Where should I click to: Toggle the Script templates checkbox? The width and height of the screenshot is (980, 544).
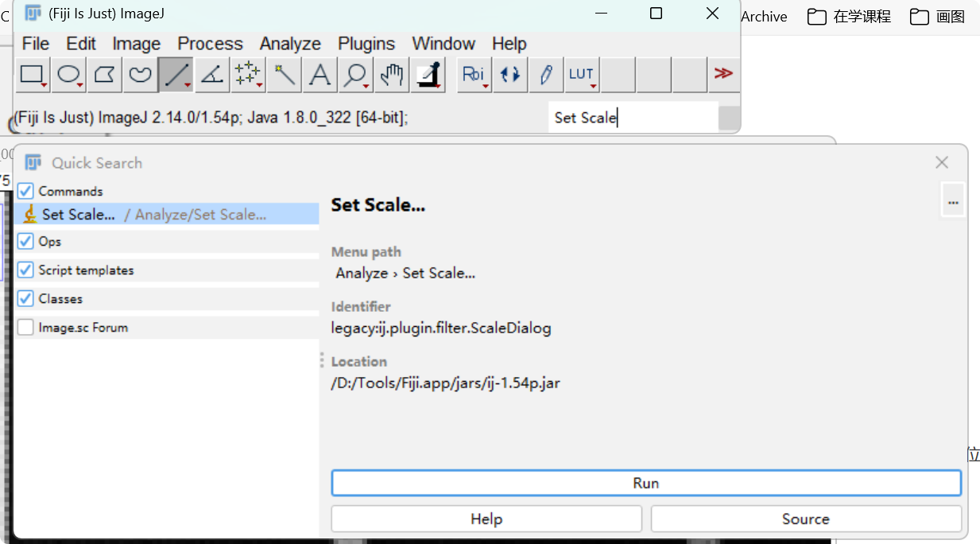click(26, 270)
